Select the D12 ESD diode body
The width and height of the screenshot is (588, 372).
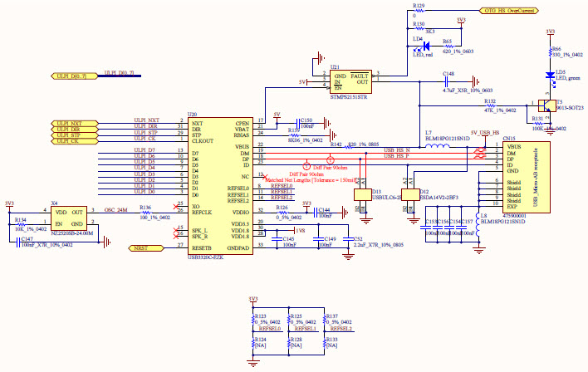[410, 195]
